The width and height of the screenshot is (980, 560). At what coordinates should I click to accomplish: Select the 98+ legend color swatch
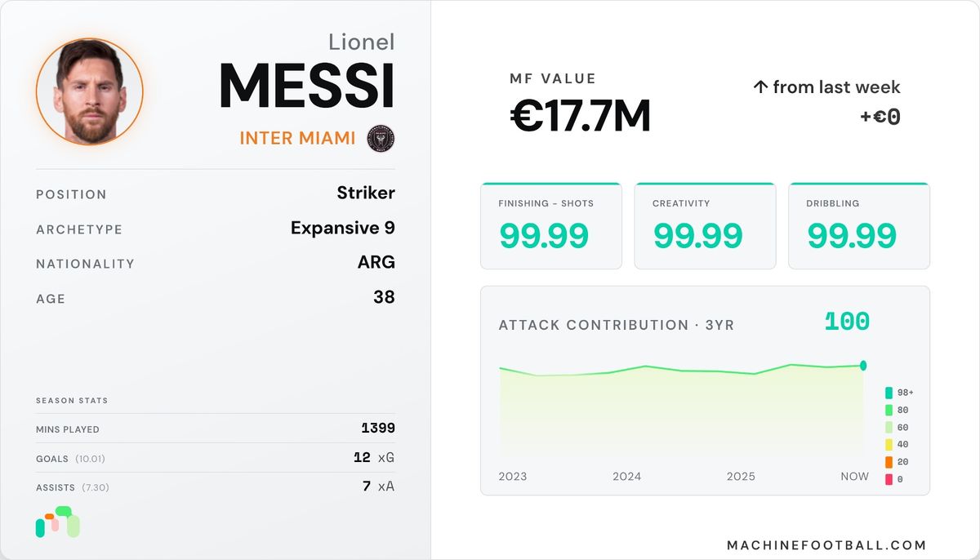tap(889, 393)
